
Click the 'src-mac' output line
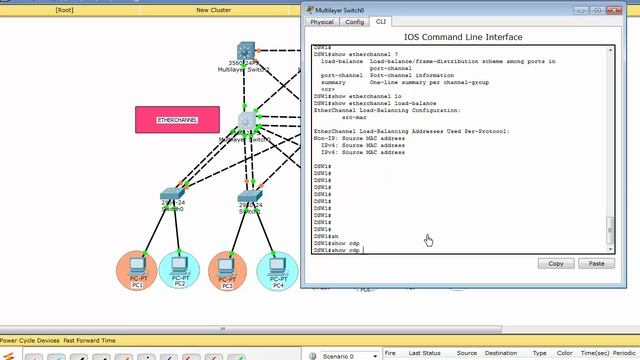point(354,118)
